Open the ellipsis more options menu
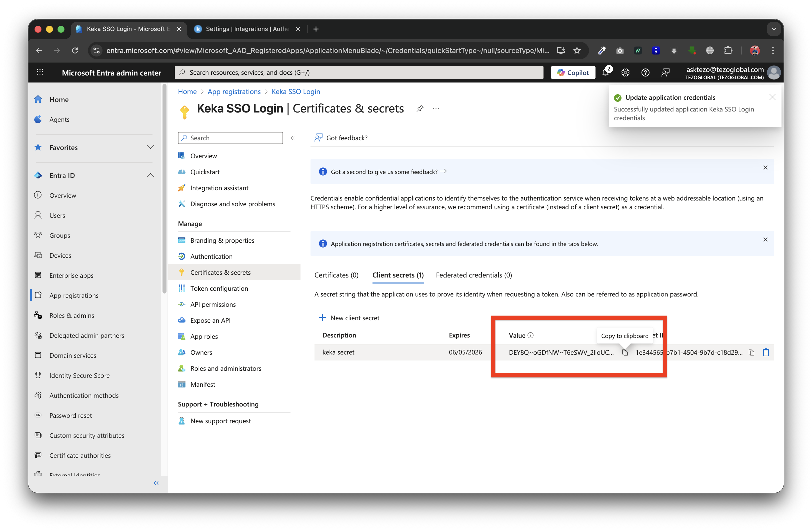Viewport: 812px width, 530px height. pos(436,108)
